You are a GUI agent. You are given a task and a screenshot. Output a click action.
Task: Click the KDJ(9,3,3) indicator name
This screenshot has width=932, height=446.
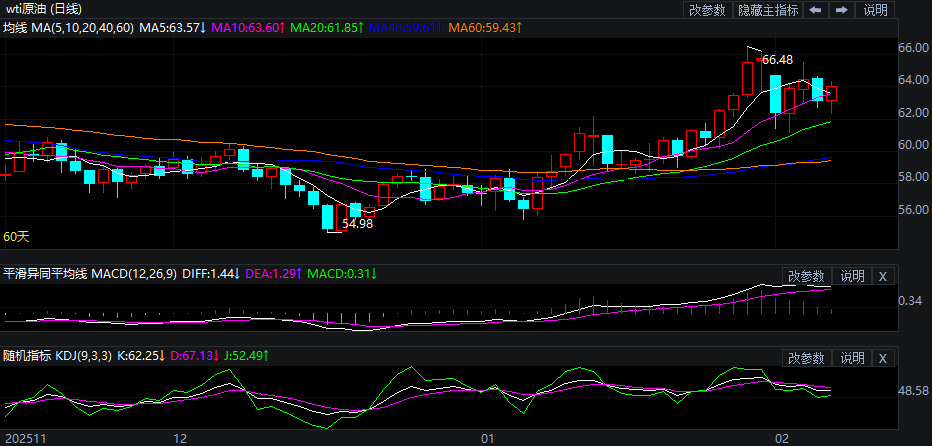tap(84, 355)
